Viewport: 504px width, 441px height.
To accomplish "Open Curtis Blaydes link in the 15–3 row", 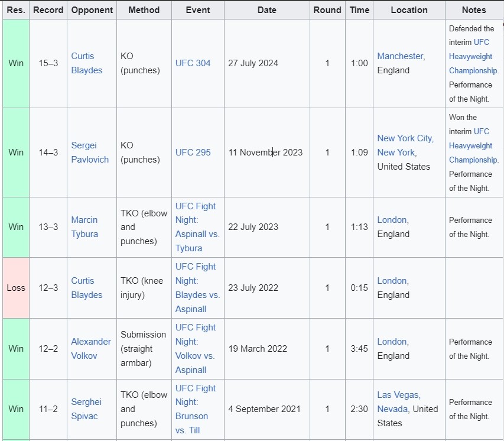I will click(87, 63).
